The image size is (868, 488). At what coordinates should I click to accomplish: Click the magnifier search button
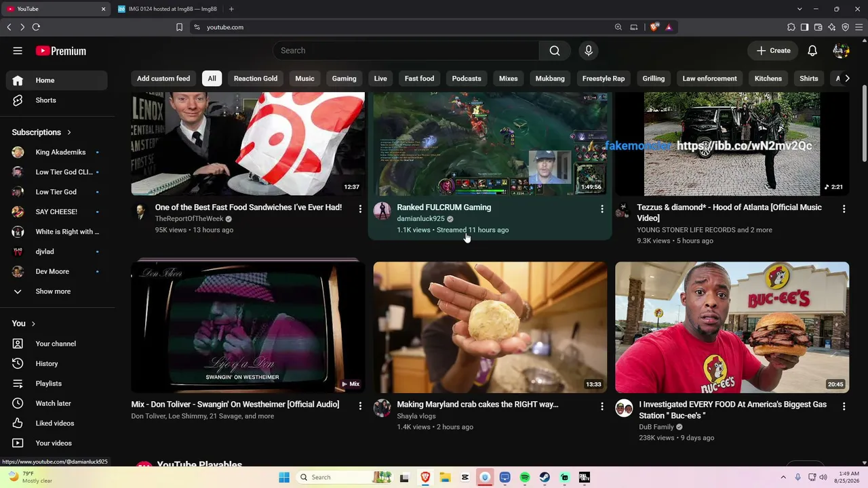tap(555, 51)
